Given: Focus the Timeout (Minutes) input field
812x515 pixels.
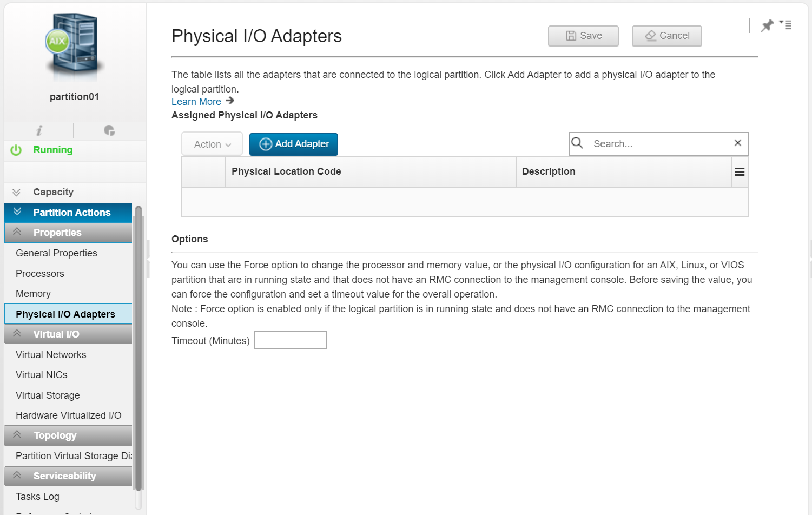Looking at the screenshot, I should [291, 340].
